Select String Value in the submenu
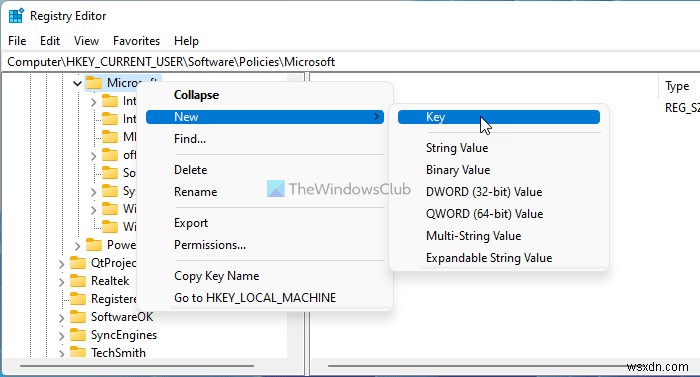 457,148
